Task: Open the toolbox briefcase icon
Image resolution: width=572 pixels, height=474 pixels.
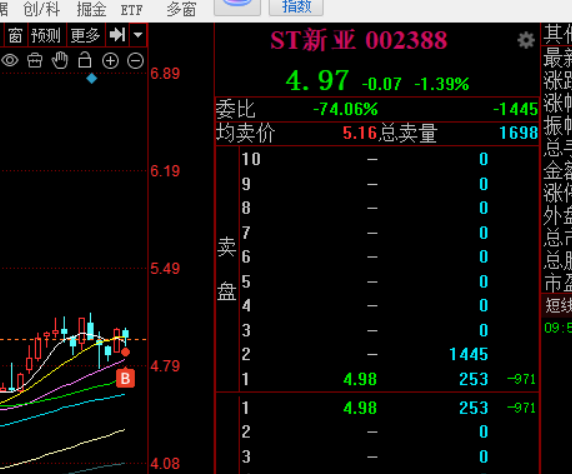Action: [x=35, y=61]
